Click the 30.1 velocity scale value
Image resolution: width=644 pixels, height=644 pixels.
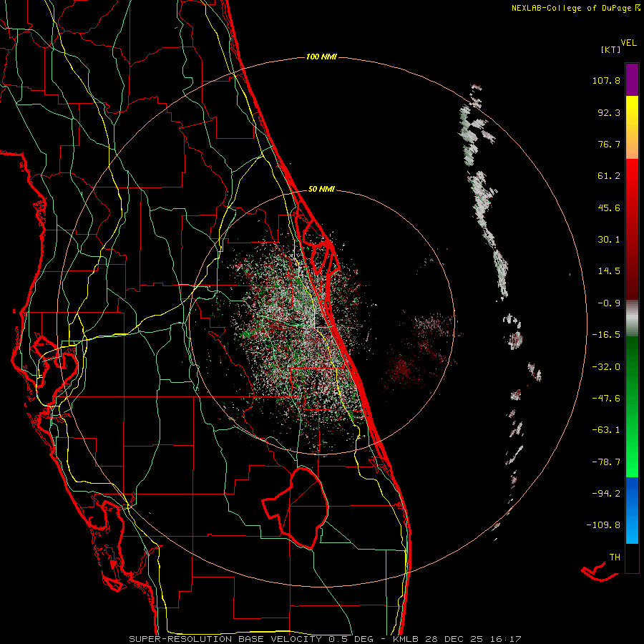tap(609, 240)
